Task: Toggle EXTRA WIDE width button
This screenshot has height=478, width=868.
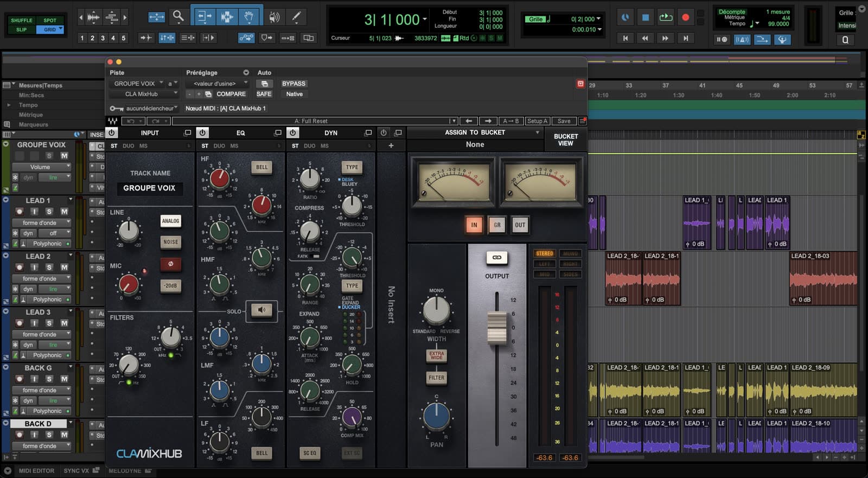Action: click(x=436, y=355)
